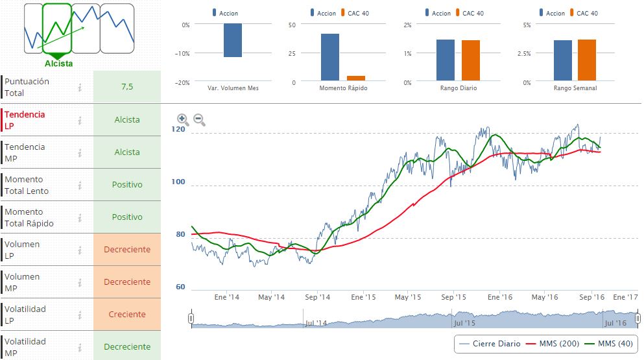This screenshot has width=644, height=360.
Task: Open info icon for Tendencia MP
Action: [x=80, y=152]
